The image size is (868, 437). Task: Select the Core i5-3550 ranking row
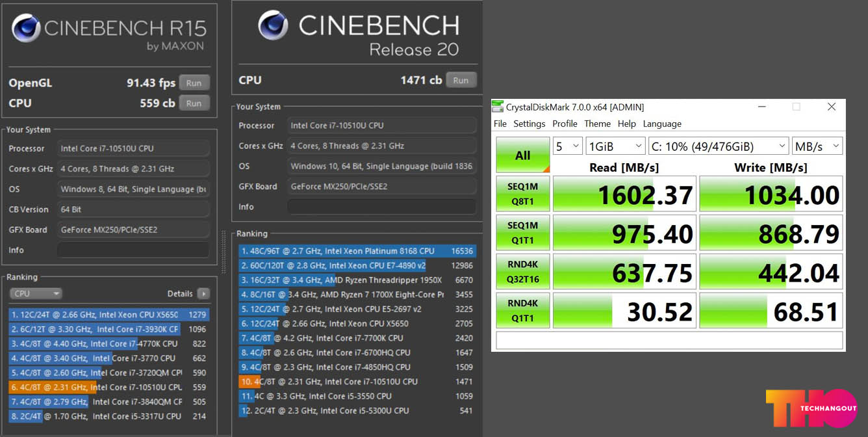tap(357, 396)
